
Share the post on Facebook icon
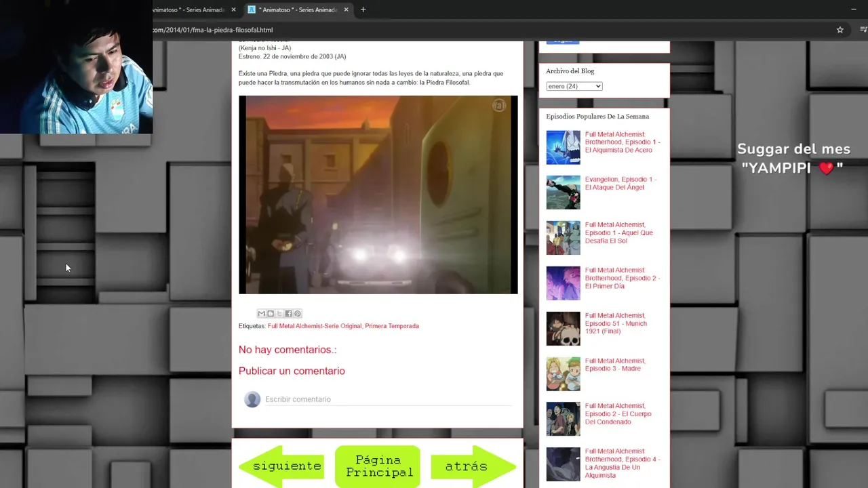pyautogui.click(x=288, y=314)
